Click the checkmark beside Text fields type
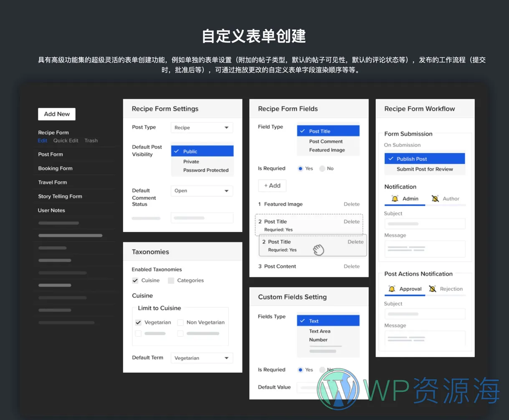This screenshot has width=509, height=420. pos(304,321)
